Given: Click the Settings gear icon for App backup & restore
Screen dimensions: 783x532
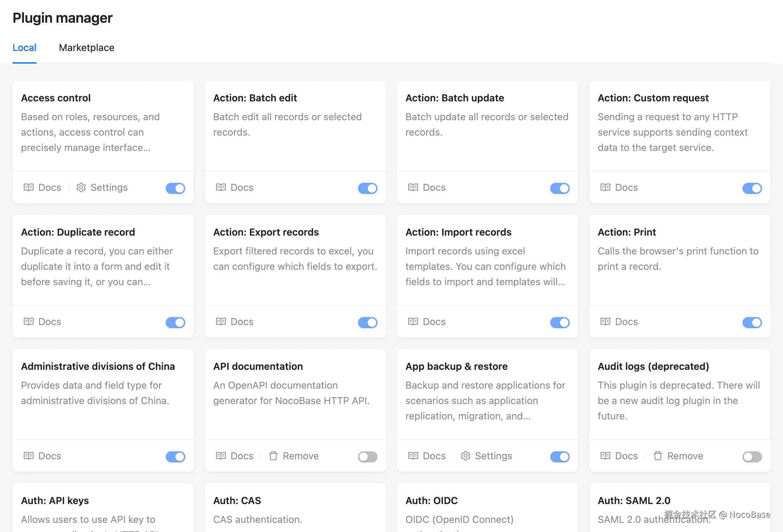Looking at the screenshot, I should click(x=466, y=456).
